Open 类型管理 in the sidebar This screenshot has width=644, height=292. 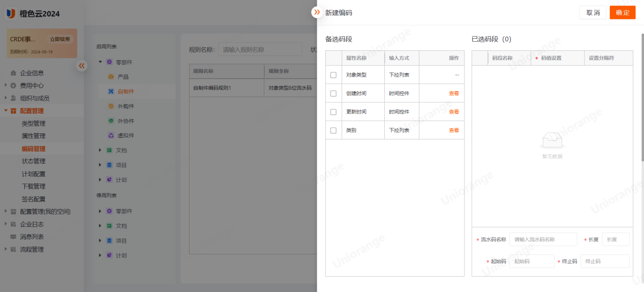(34, 124)
